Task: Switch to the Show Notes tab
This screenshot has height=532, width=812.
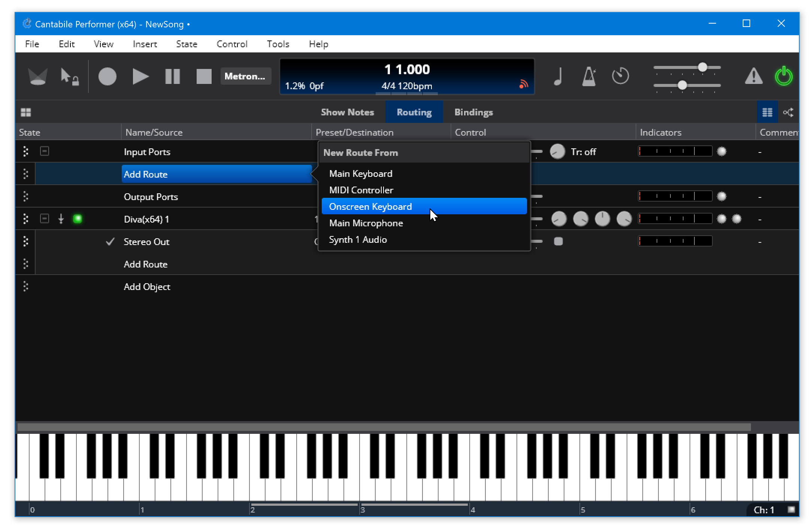Action: pos(347,112)
